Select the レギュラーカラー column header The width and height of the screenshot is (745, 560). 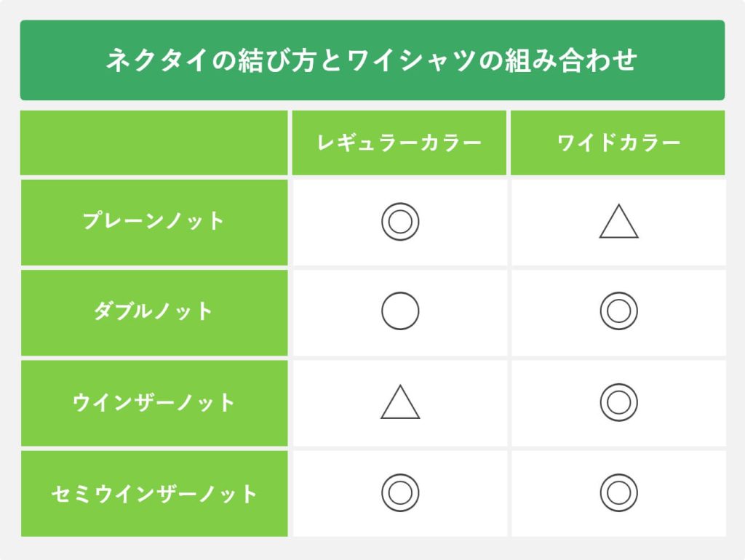tap(399, 143)
